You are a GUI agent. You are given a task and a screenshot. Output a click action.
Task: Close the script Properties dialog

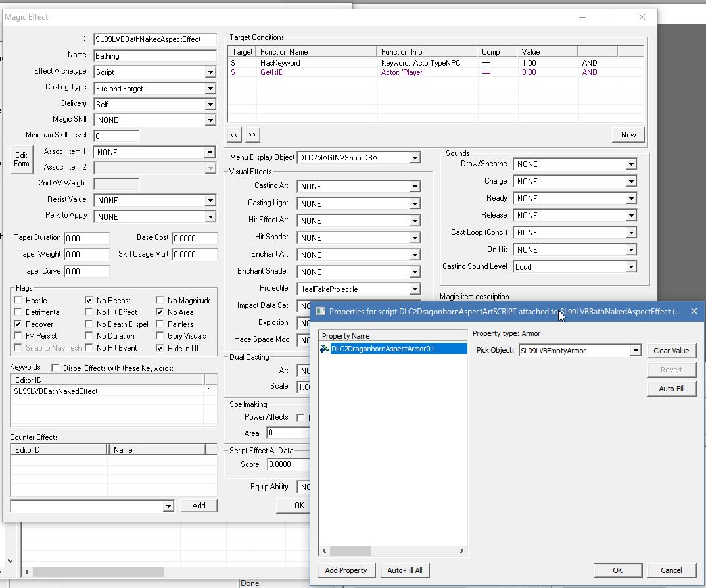(694, 311)
